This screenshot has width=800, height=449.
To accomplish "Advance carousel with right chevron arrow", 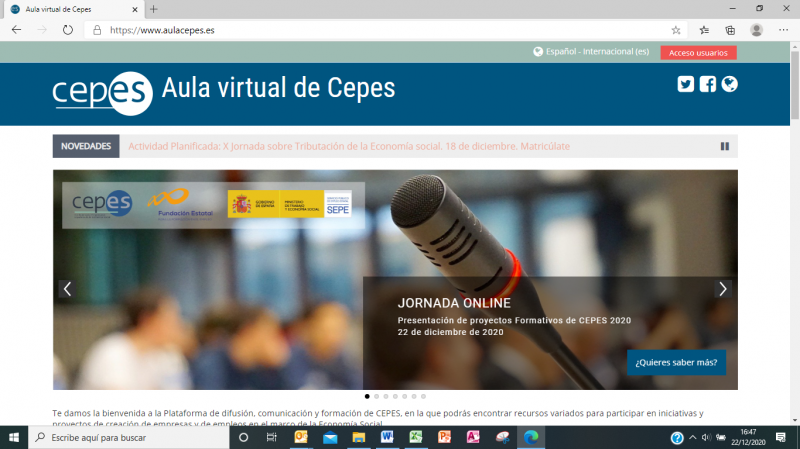I will (x=723, y=289).
